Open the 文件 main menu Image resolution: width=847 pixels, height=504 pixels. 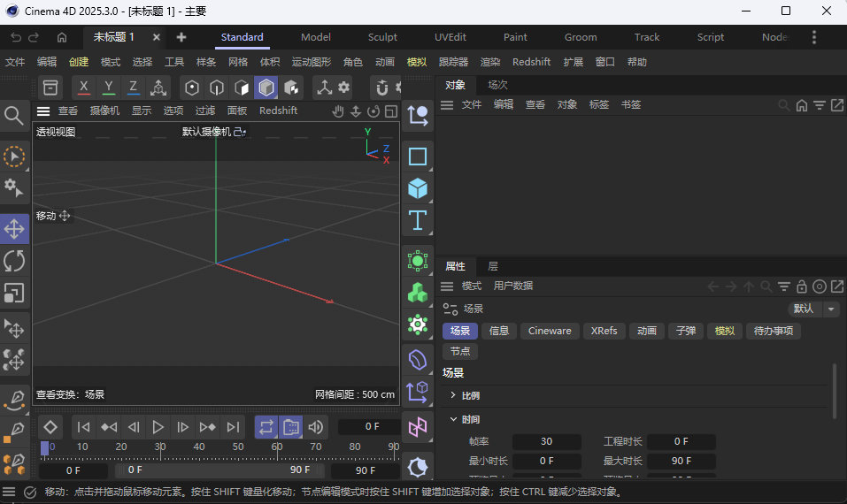pyautogui.click(x=15, y=62)
